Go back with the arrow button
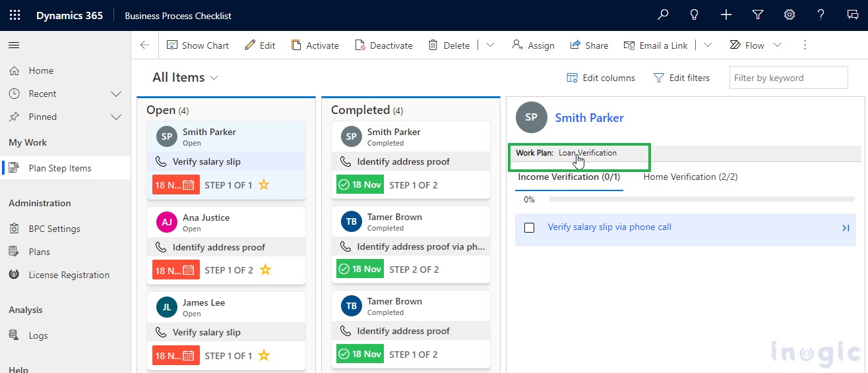The image size is (868, 373). click(145, 45)
